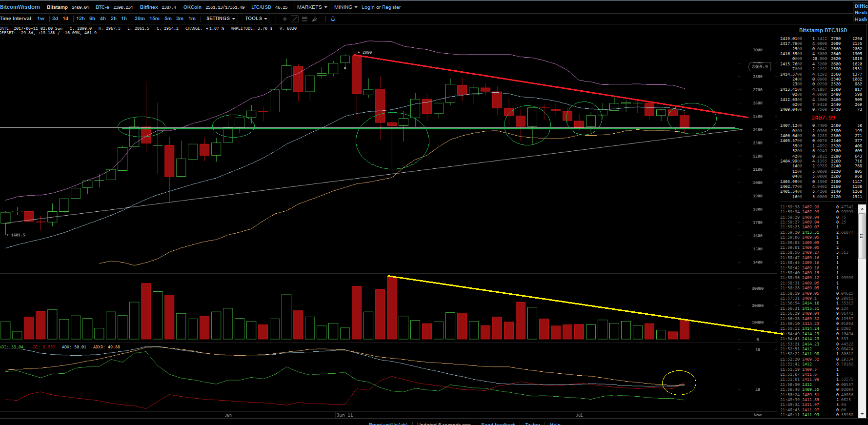Image resolution: width=868 pixels, height=425 pixels.
Task: Click the current price 2407.99 in order book
Action: tap(823, 118)
